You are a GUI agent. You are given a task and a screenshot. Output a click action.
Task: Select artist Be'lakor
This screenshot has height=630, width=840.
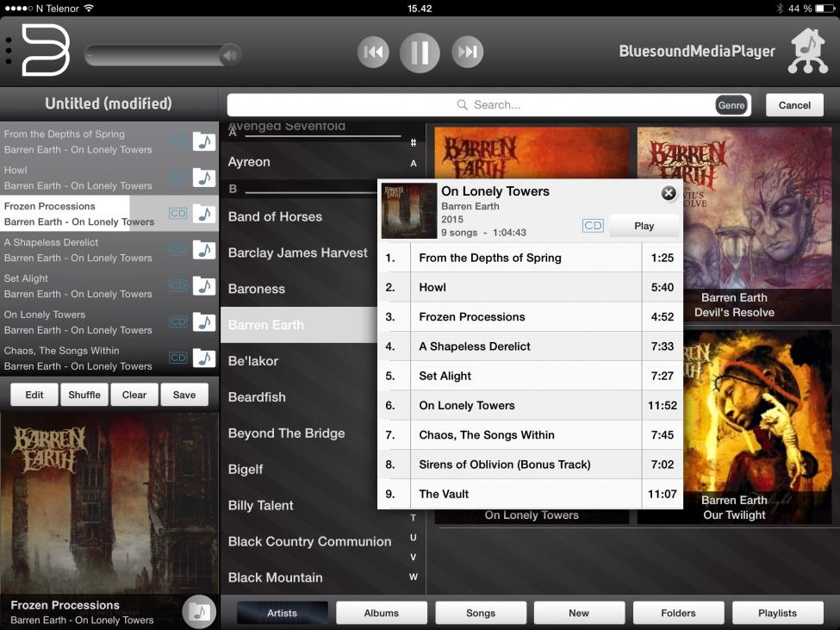pos(299,361)
